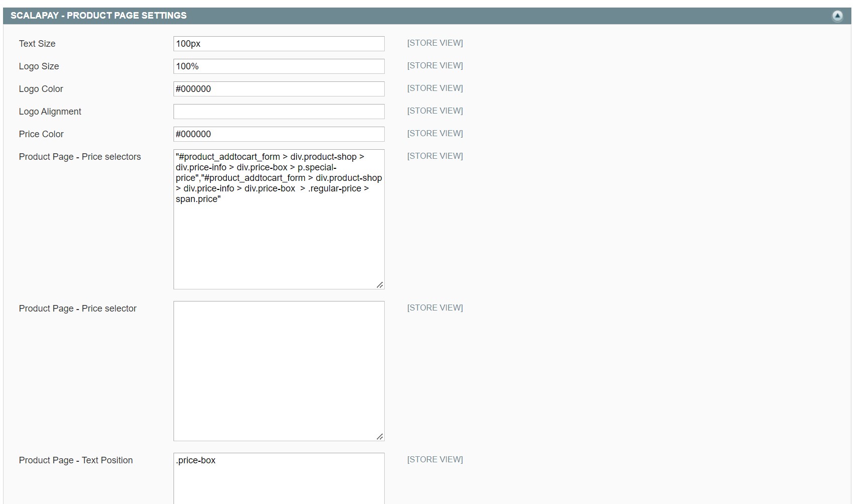Click the Product Page - Text Position label
Viewport: 868px width, 504px height.
tap(76, 460)
